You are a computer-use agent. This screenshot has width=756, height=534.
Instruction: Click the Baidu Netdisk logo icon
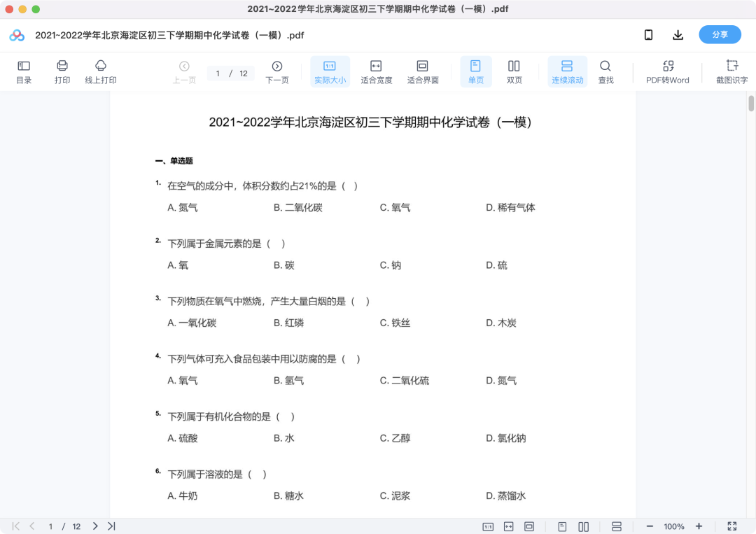(x=17, y=35)
